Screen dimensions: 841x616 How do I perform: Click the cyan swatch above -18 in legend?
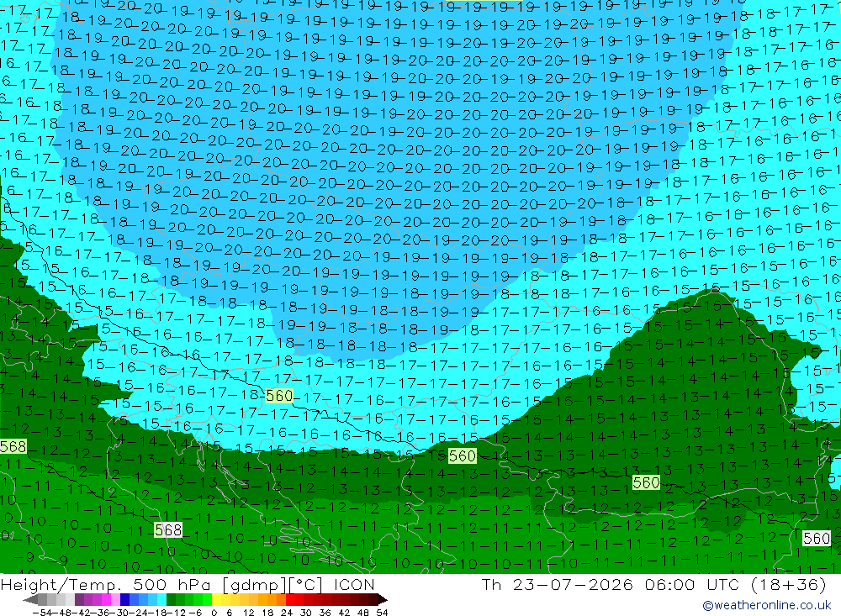coord(161,600)
